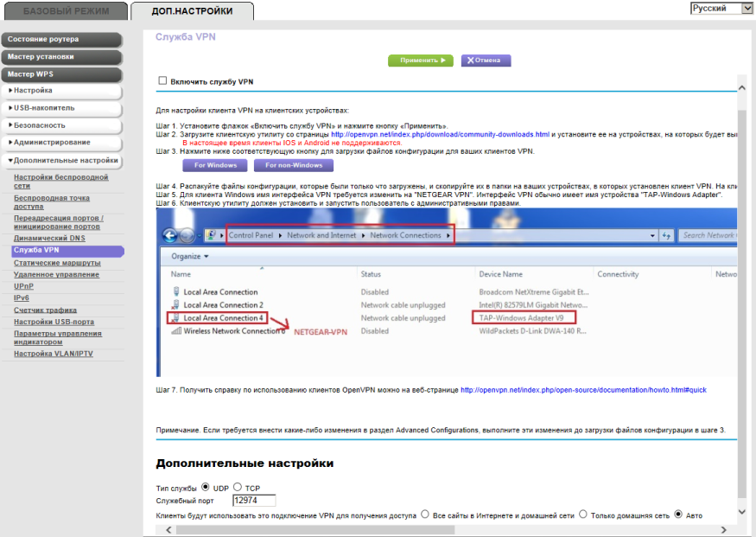Open the Русский language dropdown
Screen dimensions: 756x537
point(721,8)
